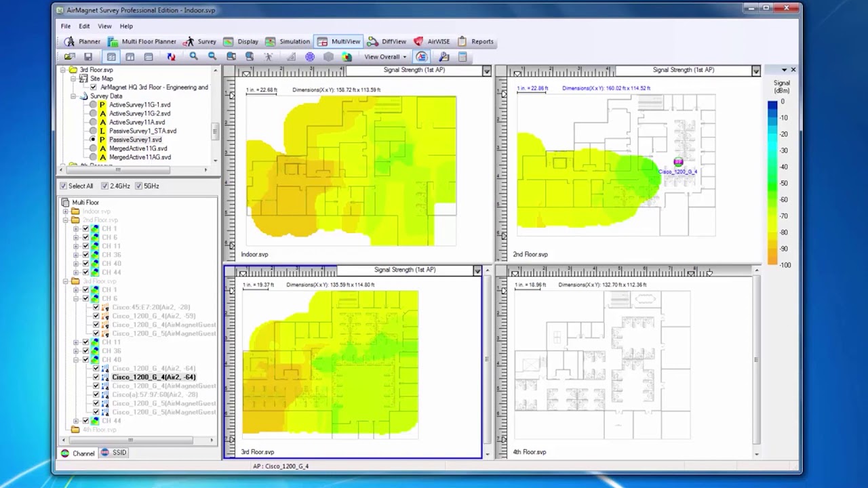868x488 pixels.
Task: Open the View Overall dropdown
Action: click(x=385, y=57)
